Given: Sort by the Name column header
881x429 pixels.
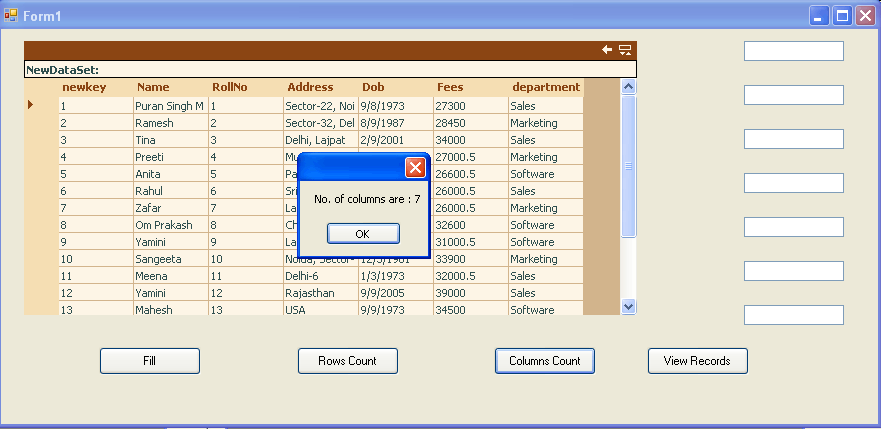Looking at the screenshot, I should point(171,87).
